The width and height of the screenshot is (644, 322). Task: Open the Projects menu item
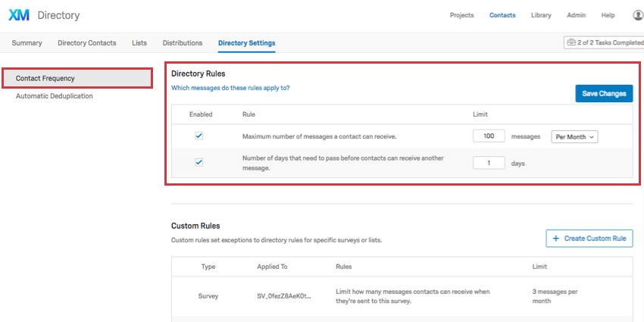pos(461,15)
